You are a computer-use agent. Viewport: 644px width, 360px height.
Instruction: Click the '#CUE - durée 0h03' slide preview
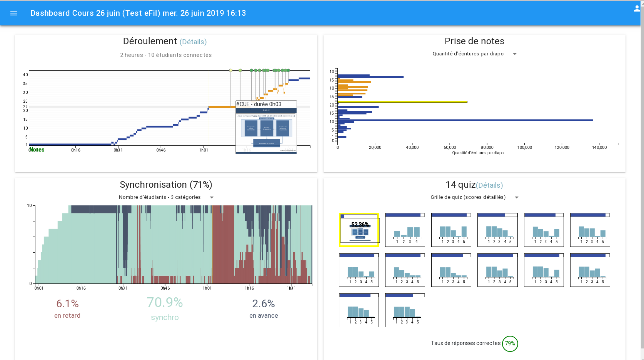click(x=266, y=127)
